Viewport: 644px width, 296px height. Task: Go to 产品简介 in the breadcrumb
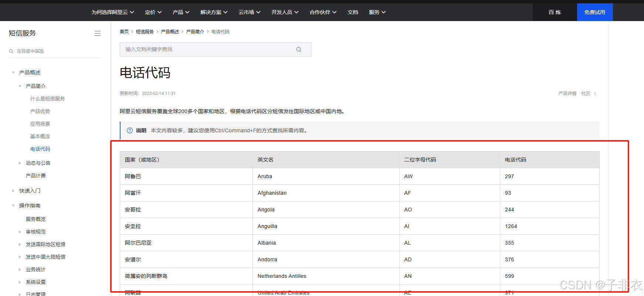coord(195,32)
